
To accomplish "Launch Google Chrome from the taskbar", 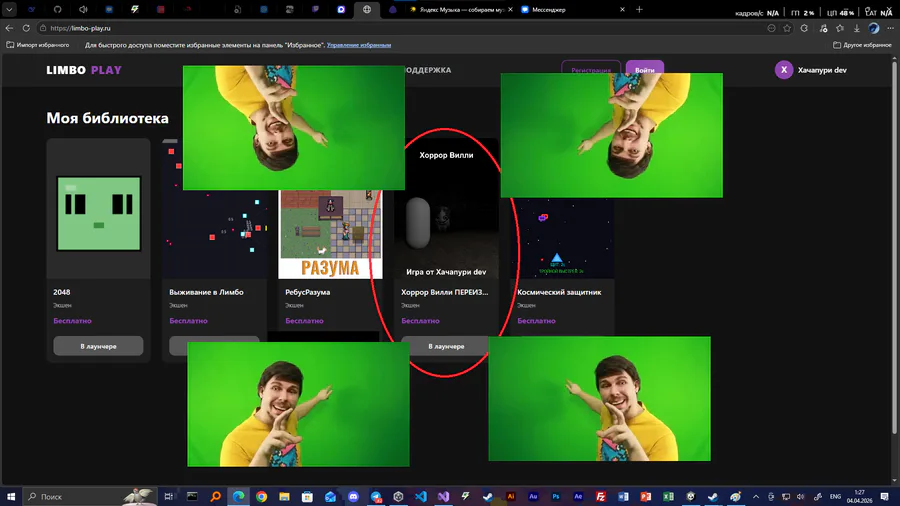I will click(x=261, y=496).
